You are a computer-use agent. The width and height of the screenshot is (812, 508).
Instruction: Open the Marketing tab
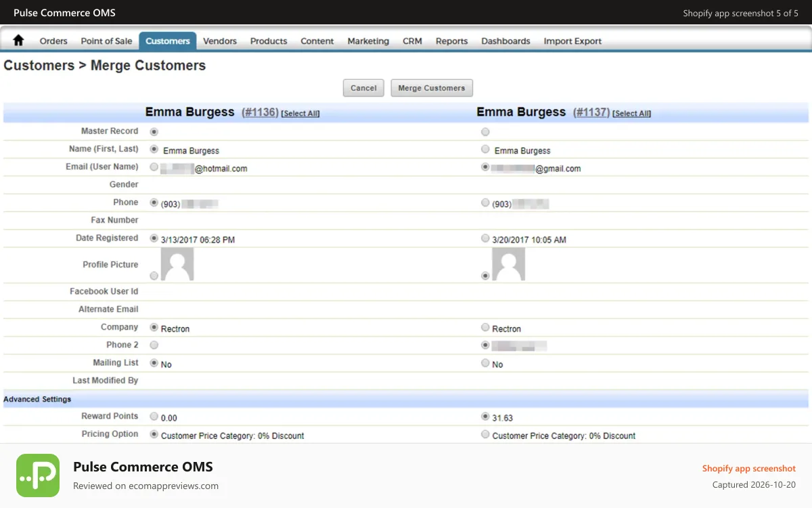pos(368,41)
